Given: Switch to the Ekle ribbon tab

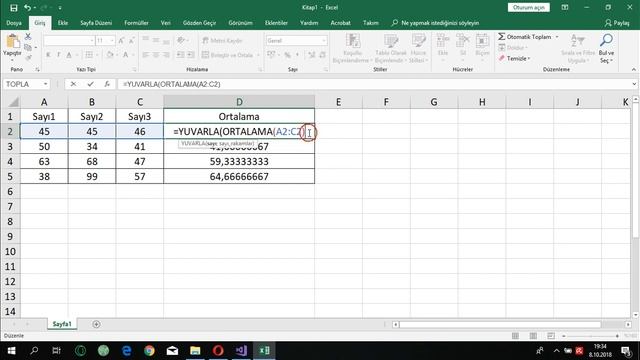Looking at the screenshot, I should point(63,23).
